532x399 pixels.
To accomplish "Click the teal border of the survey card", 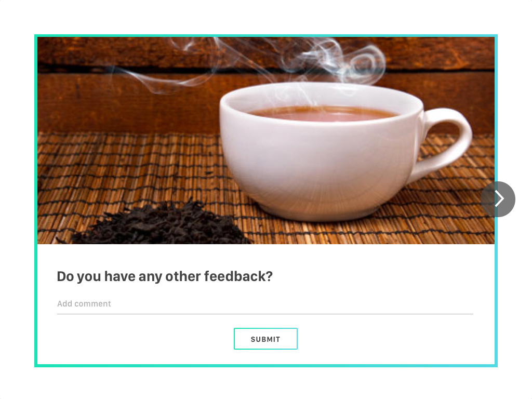I will click(x=265, y=366).
